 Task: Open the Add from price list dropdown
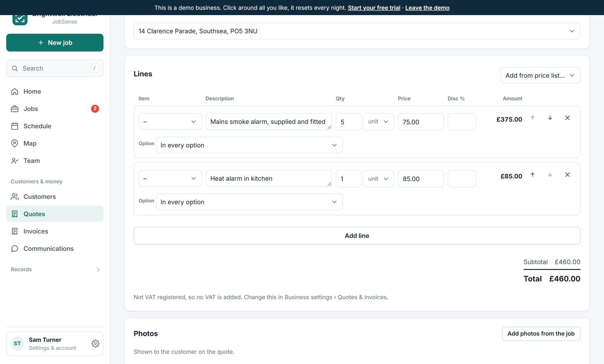540,75
